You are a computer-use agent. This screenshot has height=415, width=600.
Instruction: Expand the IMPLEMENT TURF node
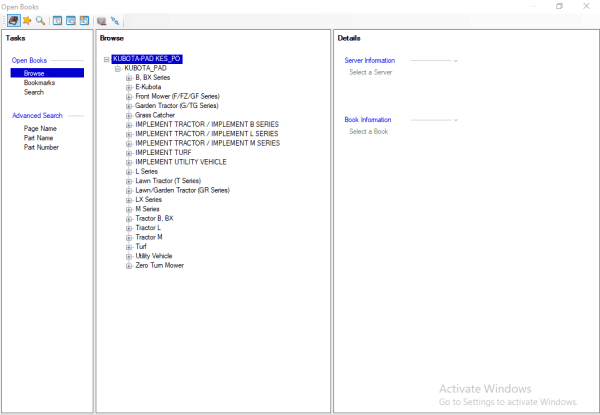click(129, 153)
